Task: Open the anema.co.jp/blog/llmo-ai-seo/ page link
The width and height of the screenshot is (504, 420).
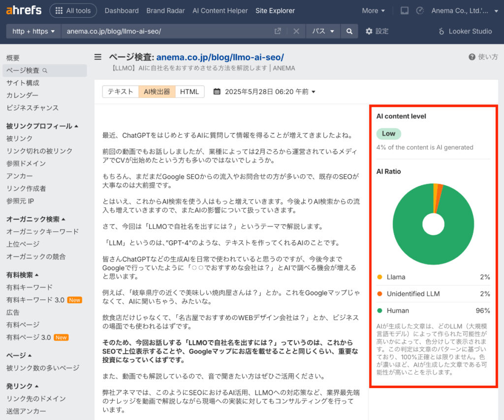Action: (x=220, y=57)
